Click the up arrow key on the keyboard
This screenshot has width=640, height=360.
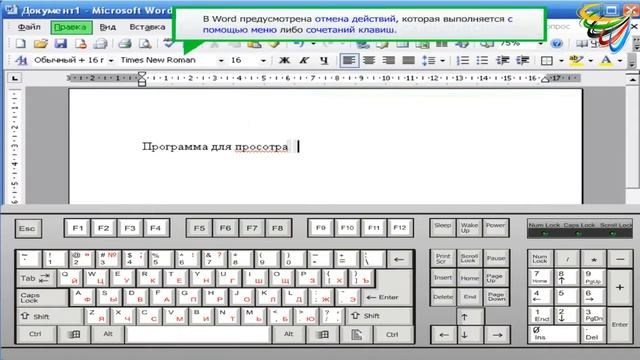(x=464, y=317)
